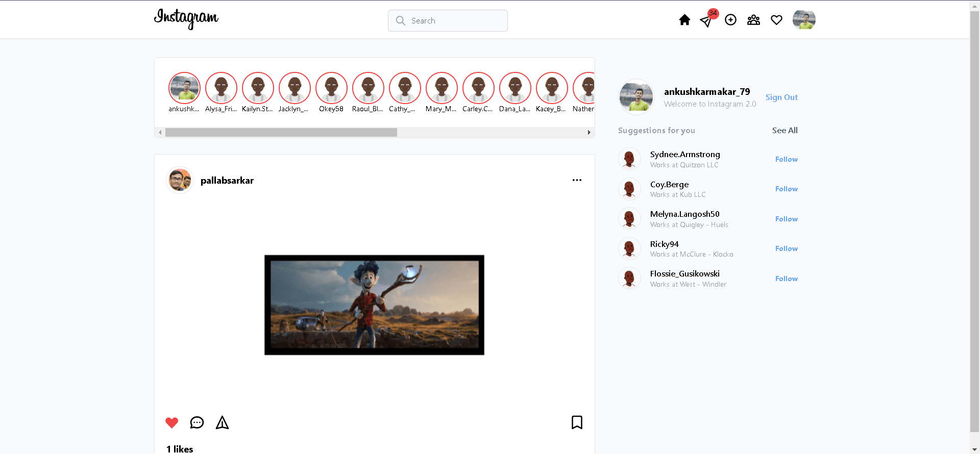Screen dimensions: 980x454
Task: Click 'Works at West - Windler' text
Action: (x=688, y=285)
